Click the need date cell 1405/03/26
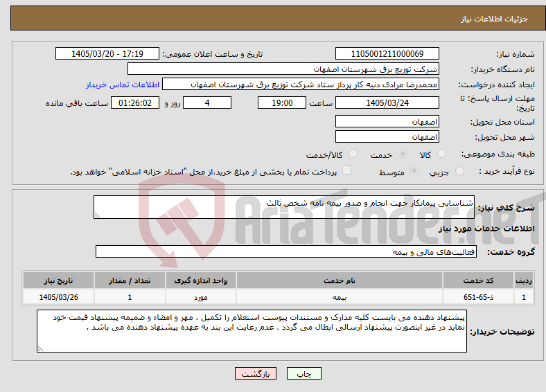 (x=58, y=297)
